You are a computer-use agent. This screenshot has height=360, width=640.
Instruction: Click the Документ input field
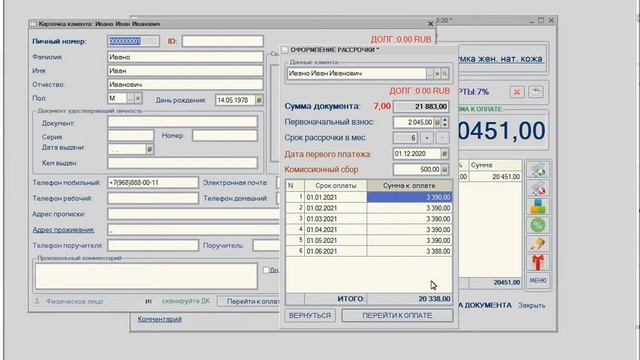coord(182,122)
